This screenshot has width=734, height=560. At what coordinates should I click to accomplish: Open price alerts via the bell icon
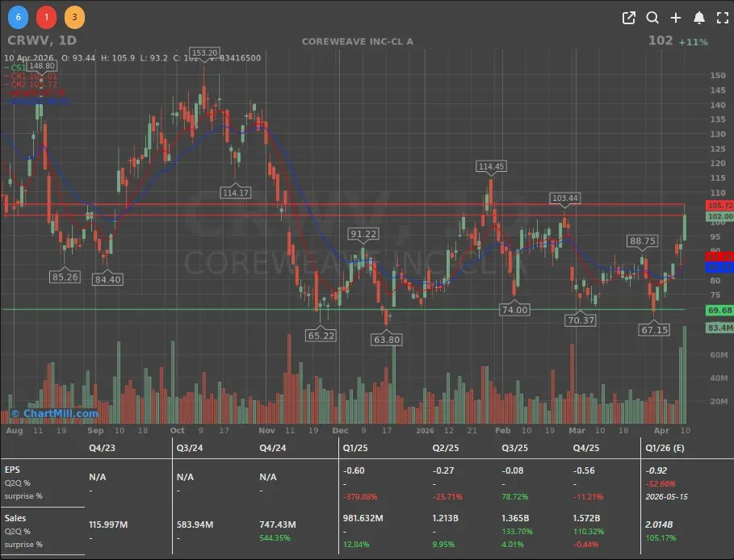699,17
